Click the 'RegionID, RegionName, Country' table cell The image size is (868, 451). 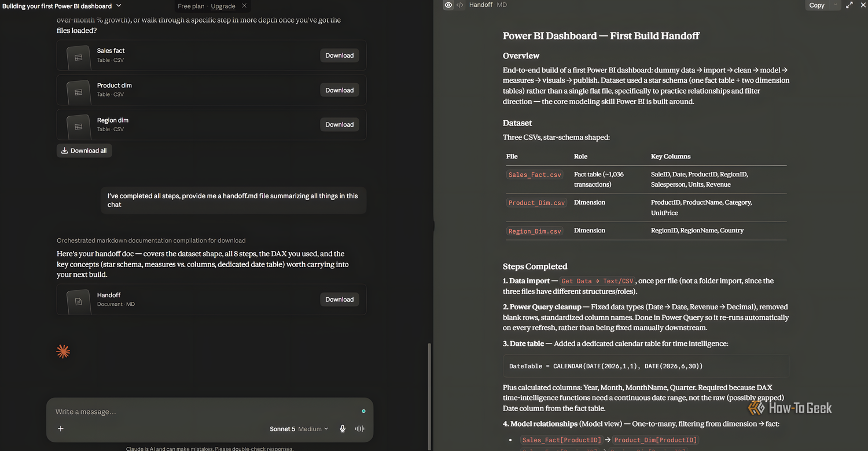tap(697, 231)
